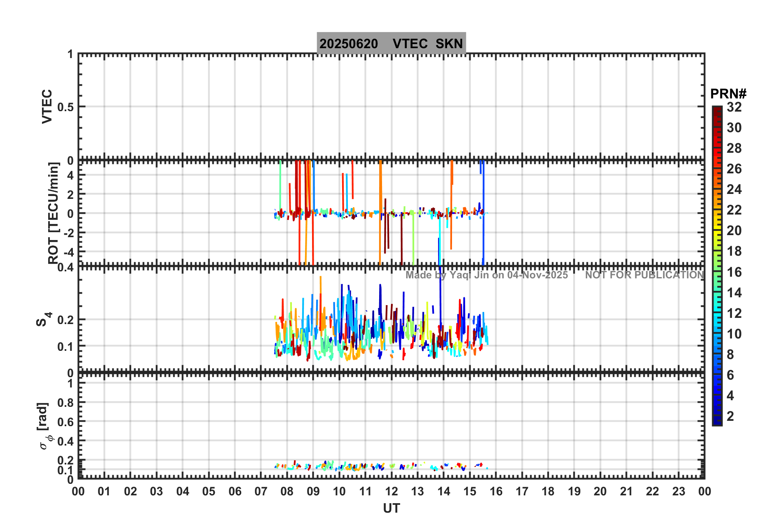The image size is (783, 532).
Task: Click the colorbar label 12
Action: point(734,313)
